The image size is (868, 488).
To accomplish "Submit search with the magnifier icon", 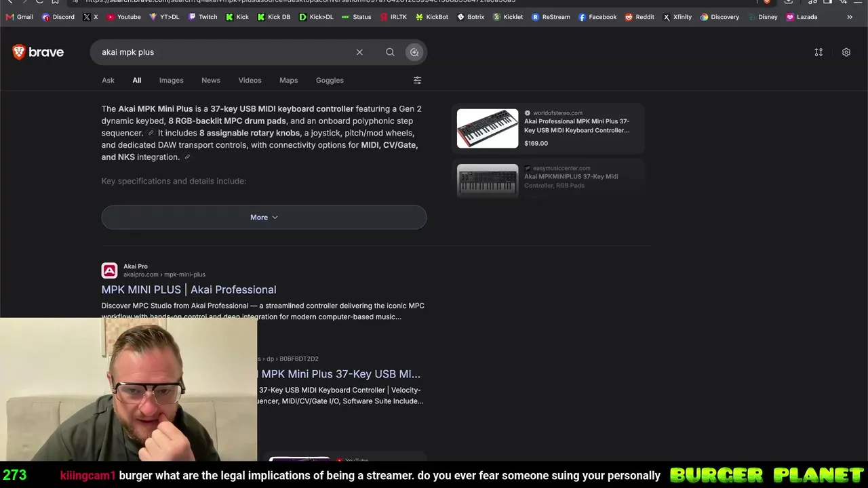I will tap(390, 52).
